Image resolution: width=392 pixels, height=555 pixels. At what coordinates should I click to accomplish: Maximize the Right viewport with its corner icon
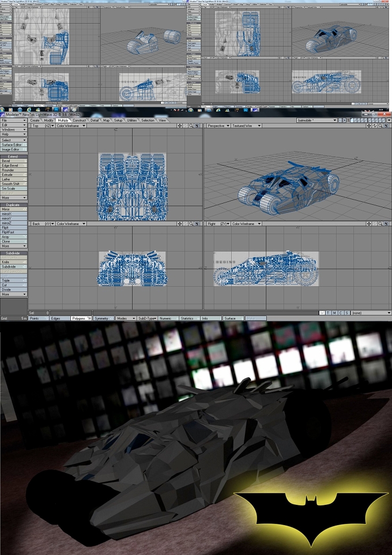[386, 224]
